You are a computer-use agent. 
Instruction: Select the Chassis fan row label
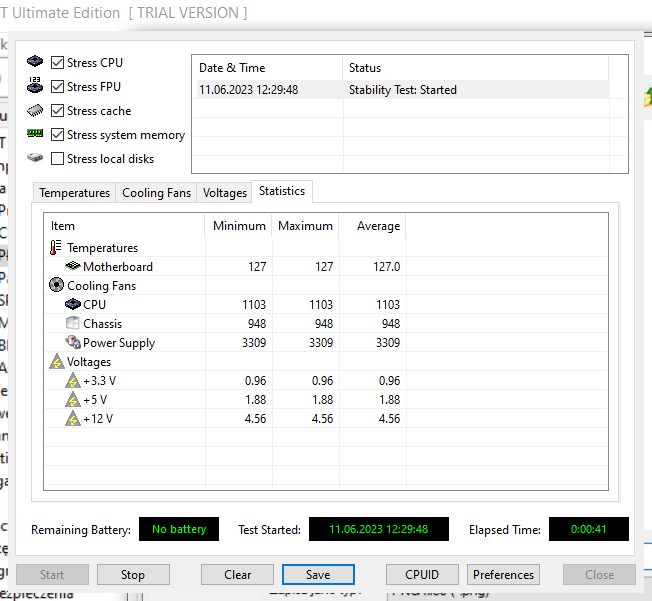click(x=102, y=324)
